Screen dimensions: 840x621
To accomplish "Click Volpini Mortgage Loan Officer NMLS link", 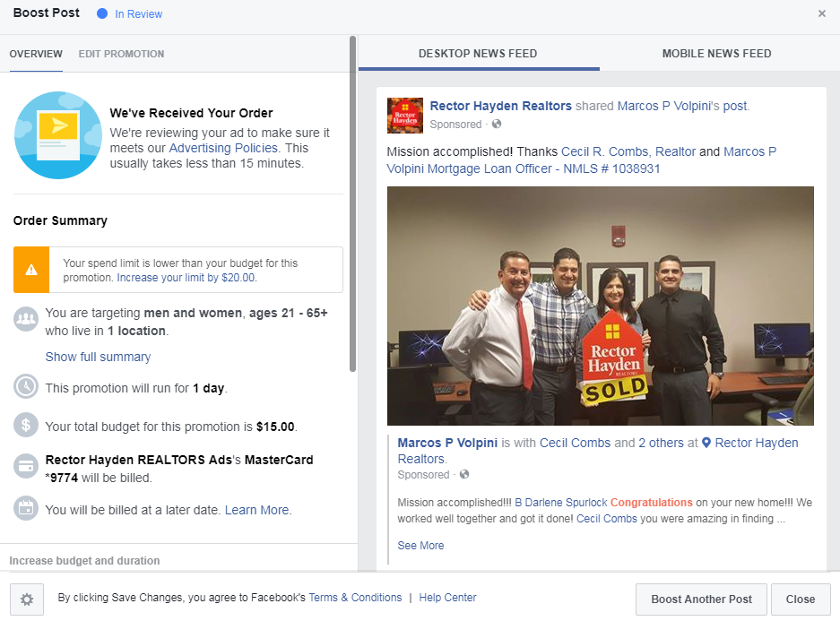I will pos(524,168).
